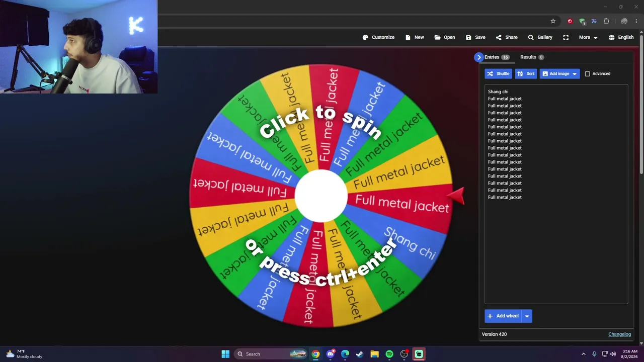Open Google Chrome from the taskbar
The image size is (644, 362).
[x=315, y=354]
